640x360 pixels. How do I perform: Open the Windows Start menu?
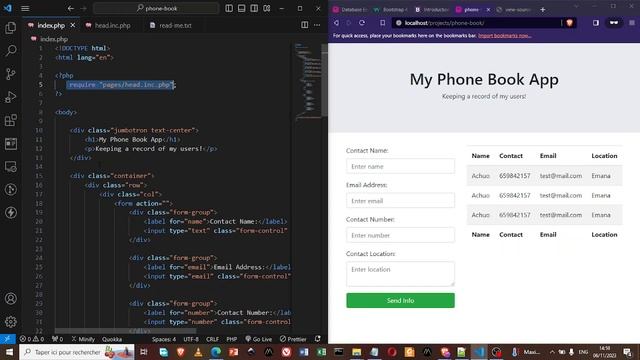[x=9, y=352]
